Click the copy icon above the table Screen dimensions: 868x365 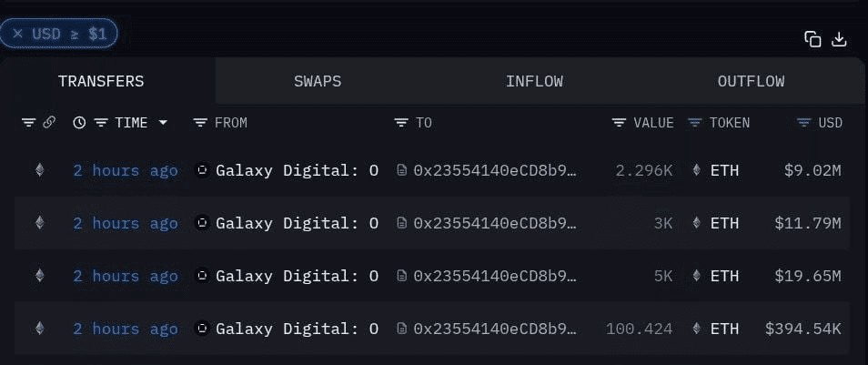click(812, 38)
